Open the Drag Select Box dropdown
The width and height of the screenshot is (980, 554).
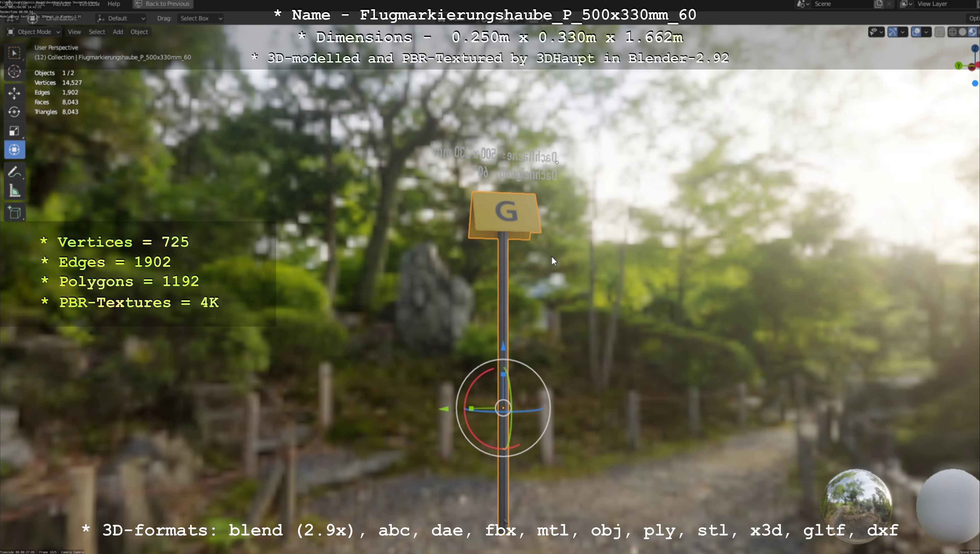(x=200, y=18)
